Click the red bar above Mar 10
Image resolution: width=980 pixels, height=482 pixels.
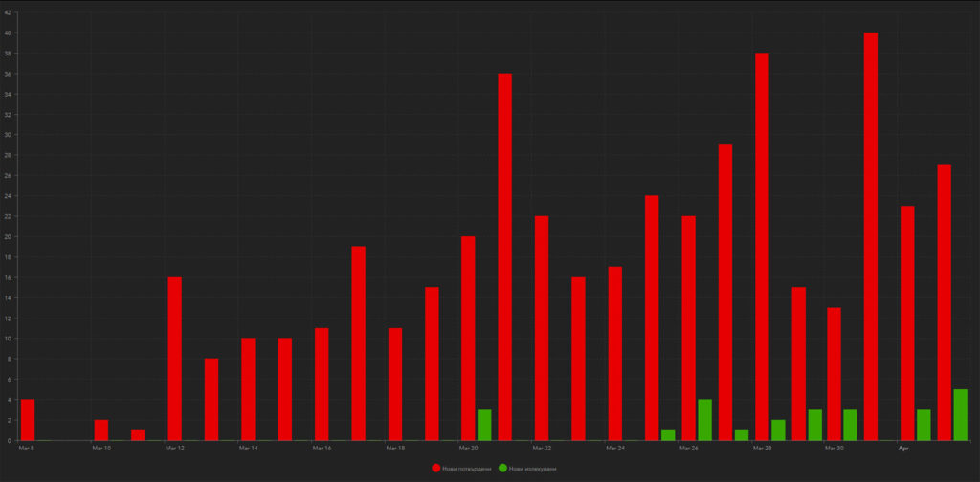(101, 429)
